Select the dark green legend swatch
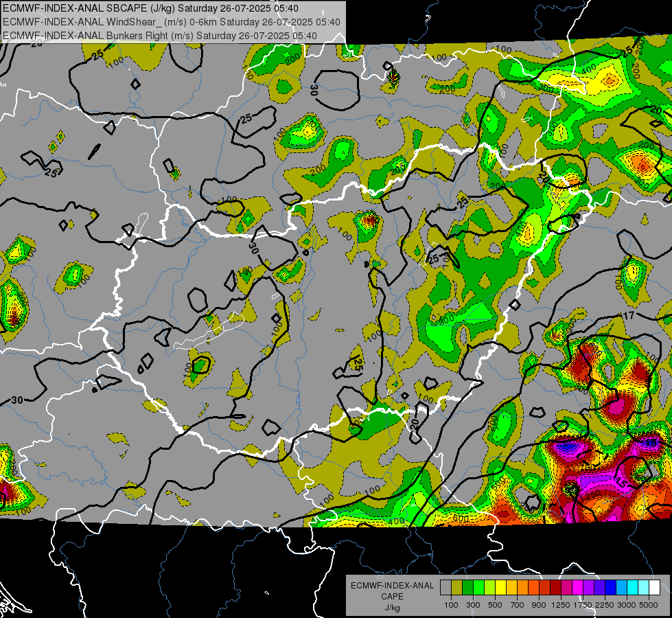The height and width of the screenshot is (618, 672). 468,587
